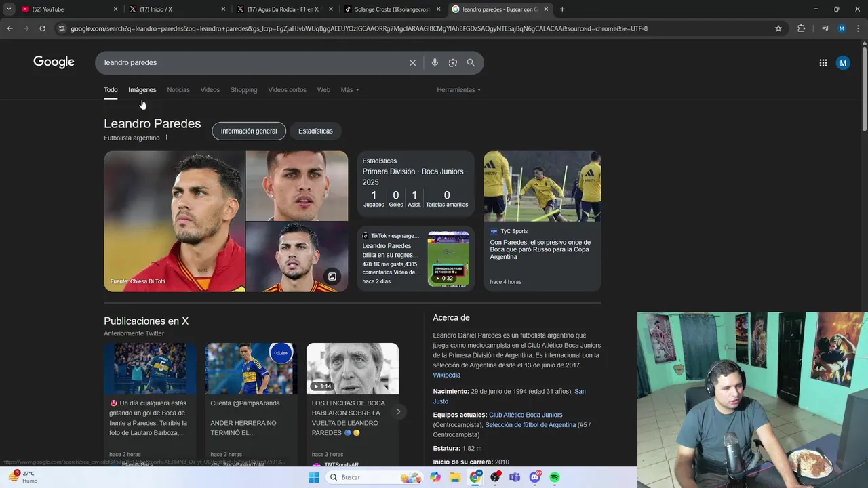Open Copilot from the taskbar
The height and width of the screenshot is (488, 868).
click(435, 477)
